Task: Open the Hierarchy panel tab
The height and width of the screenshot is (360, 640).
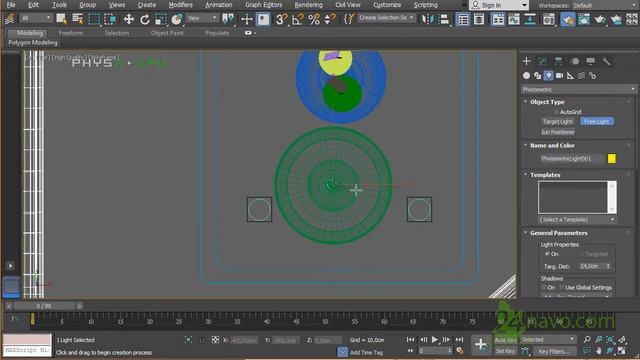Action: click(x=558, y=61)
